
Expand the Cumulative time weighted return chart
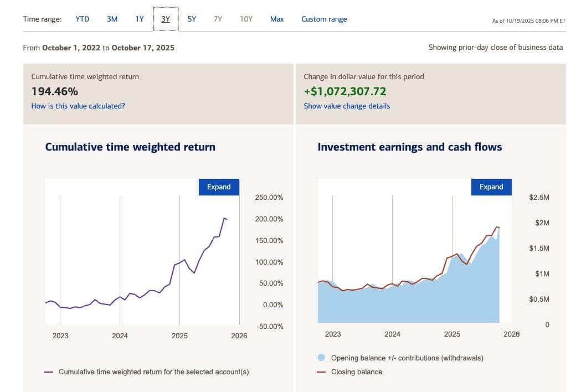[x=219, y=187]
